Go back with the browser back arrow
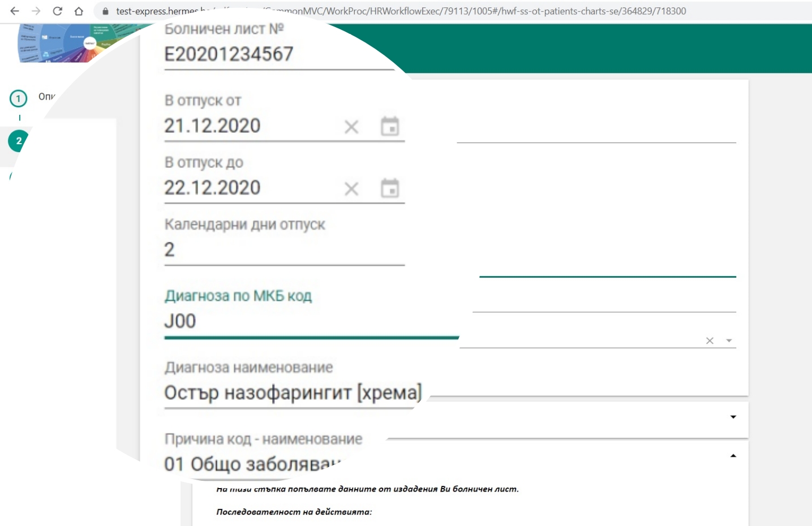 pos(15,11)
